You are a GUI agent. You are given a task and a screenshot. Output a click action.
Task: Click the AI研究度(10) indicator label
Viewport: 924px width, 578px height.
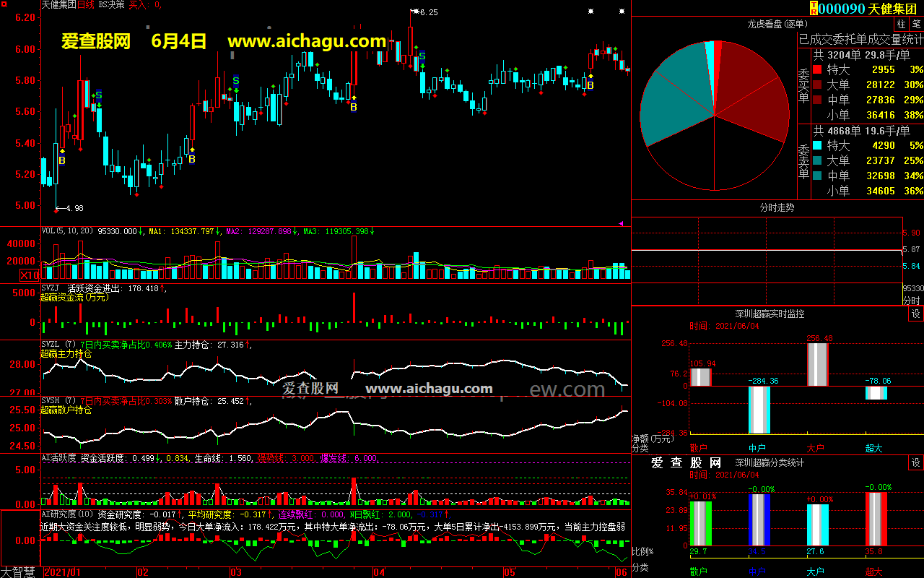pyautogui.click(x=68, y=514)
